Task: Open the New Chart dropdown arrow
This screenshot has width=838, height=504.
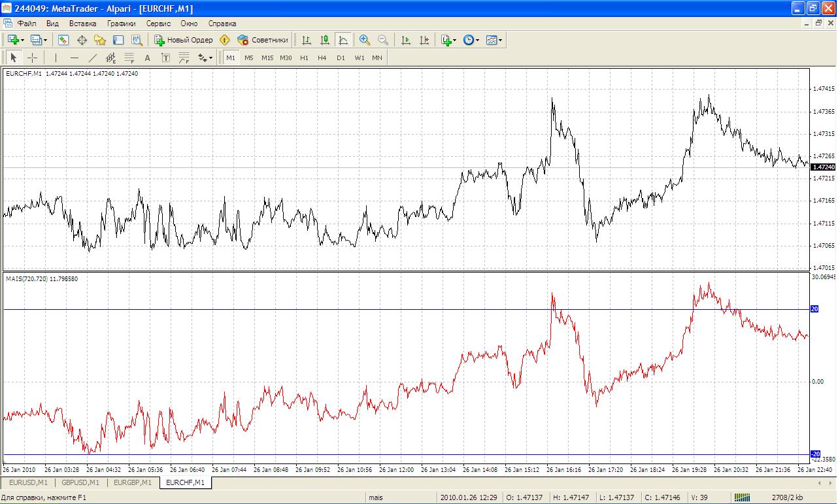Action: click(22, 40)
